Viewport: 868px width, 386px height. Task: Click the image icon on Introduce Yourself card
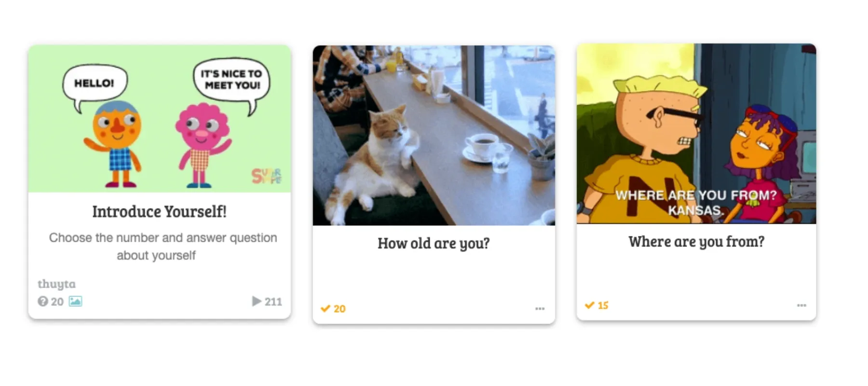75,302
